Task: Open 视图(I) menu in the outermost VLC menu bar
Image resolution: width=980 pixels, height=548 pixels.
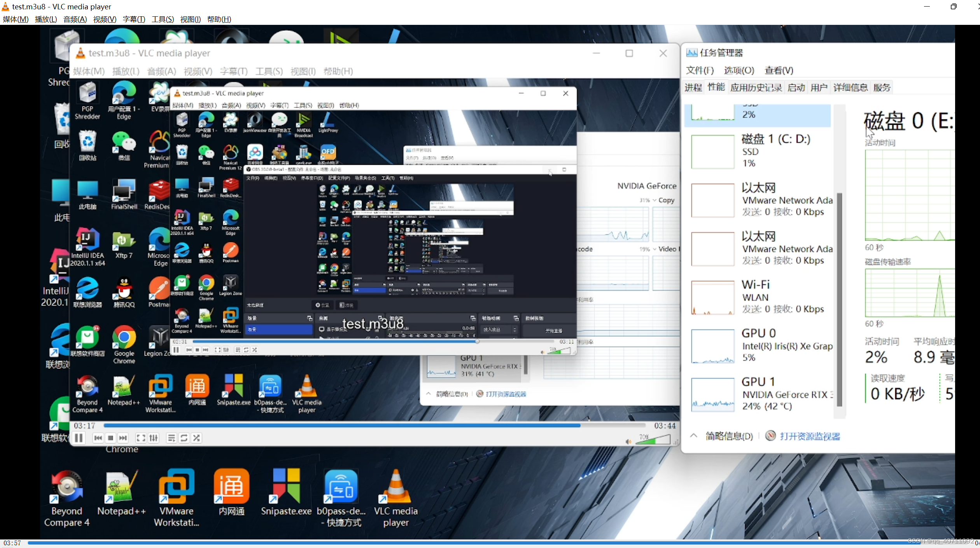Action: (x=191, y=19)
